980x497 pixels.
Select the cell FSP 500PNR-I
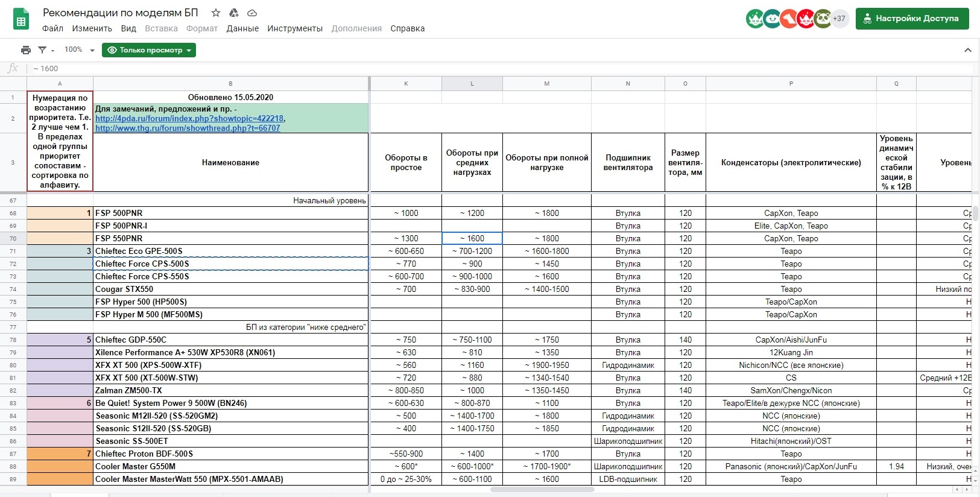click(230, 226)
